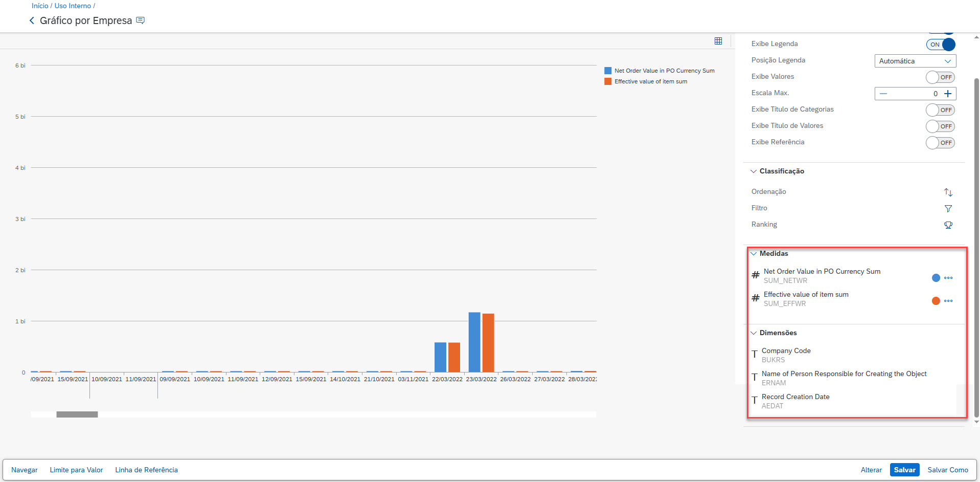Click the blue color swatch for Net Order Value
The height and width of the screenshot is (482, 980).
tap(936, 278)
